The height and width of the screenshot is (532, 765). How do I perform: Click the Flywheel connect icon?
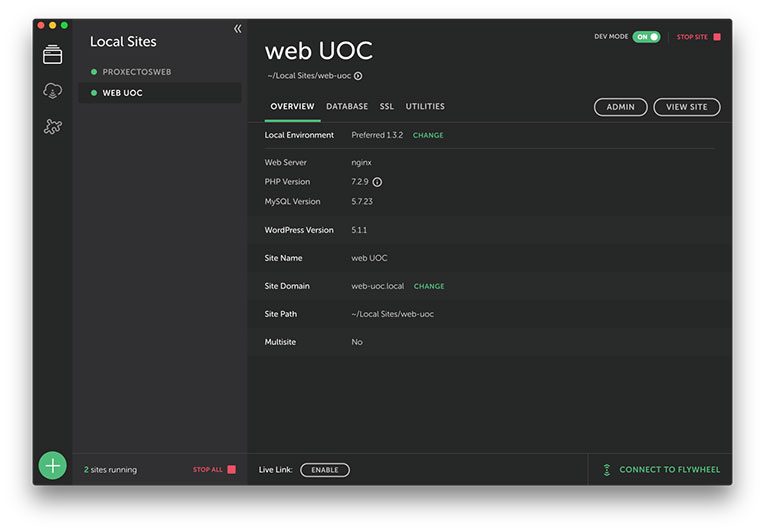[607, 470]
